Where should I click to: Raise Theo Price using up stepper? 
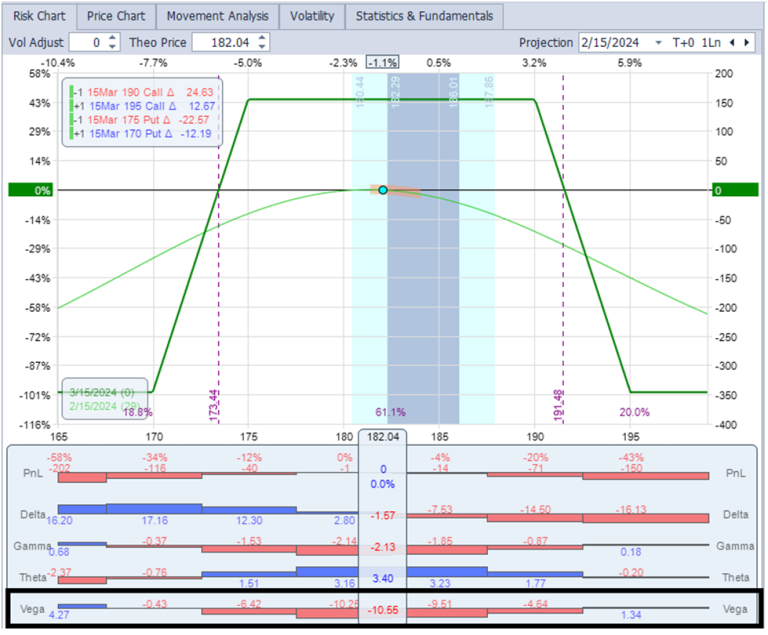click(262, 38)
